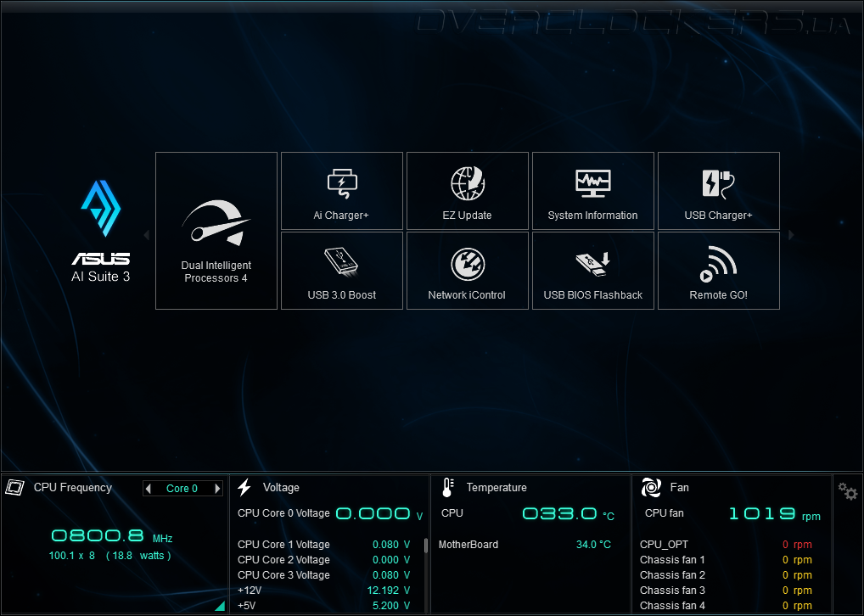This screenshot has height=616, width=864.
Task: Select the CPU Core 3 Voltage row
Action: [x=324, y=576]
